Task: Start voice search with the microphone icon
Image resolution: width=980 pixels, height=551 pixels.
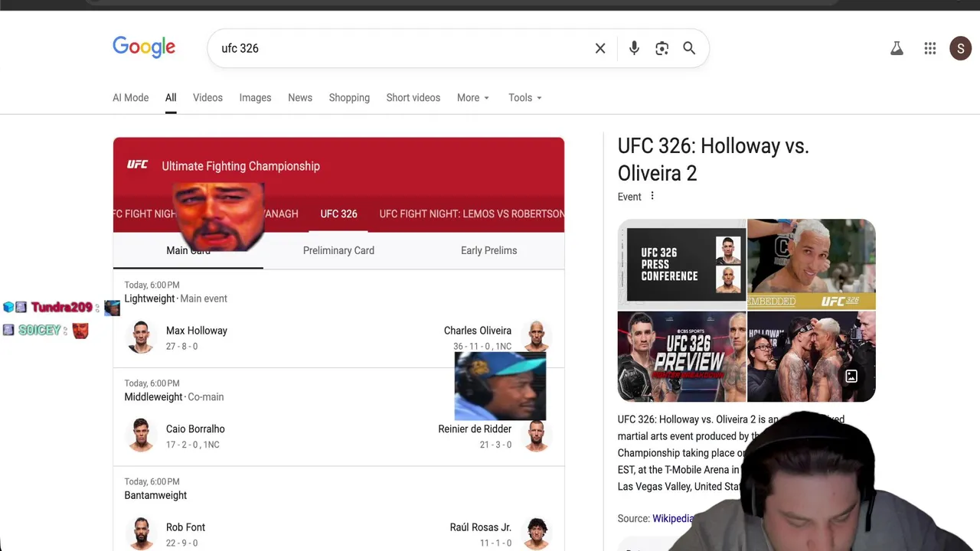Action: 634,48
